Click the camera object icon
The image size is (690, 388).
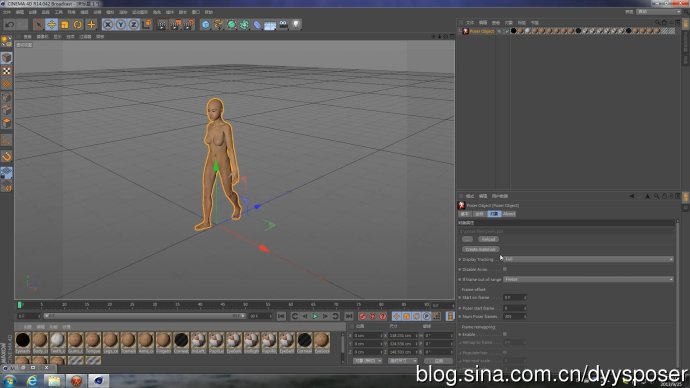point(283,25)
